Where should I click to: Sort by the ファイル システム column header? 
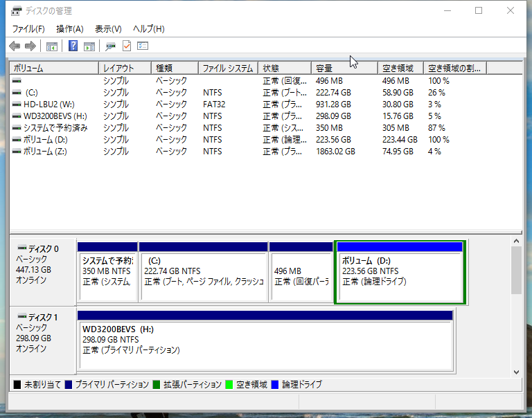[229, 68]
